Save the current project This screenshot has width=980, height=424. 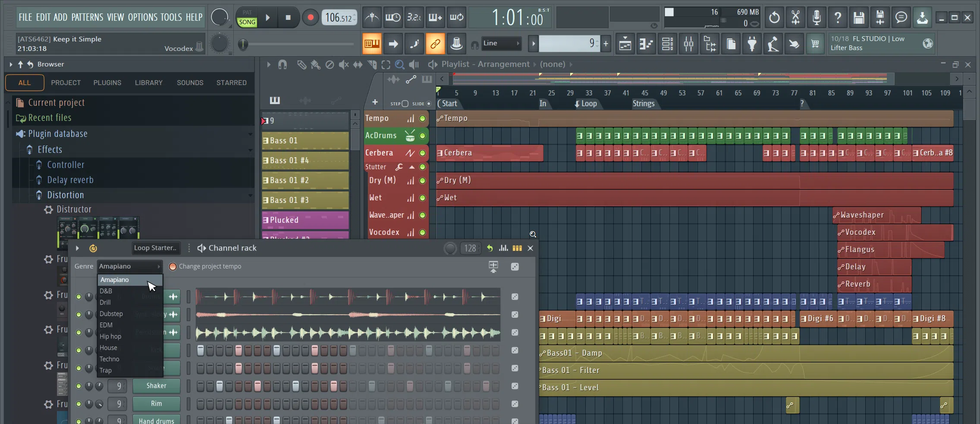point(859,17)
